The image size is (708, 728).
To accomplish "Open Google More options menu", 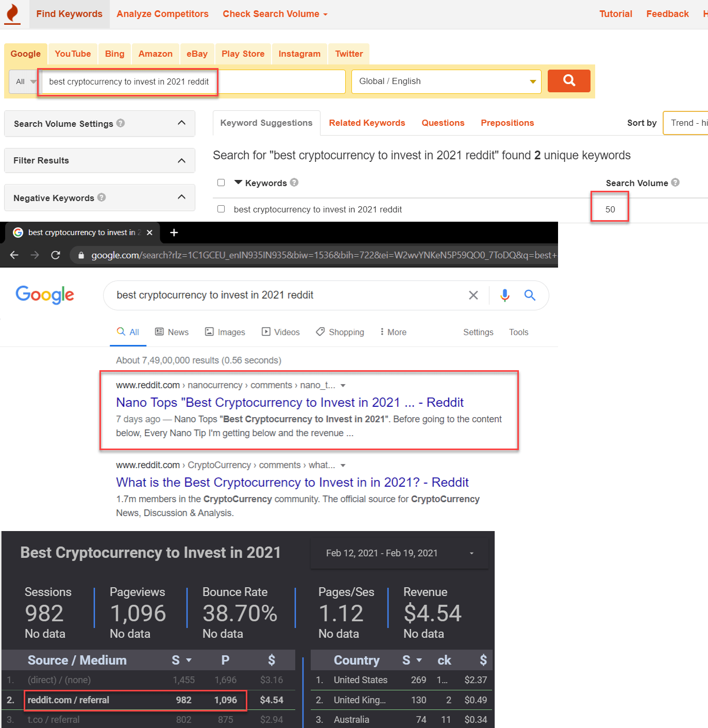I will pyautogui.click(x=393, y=332).
